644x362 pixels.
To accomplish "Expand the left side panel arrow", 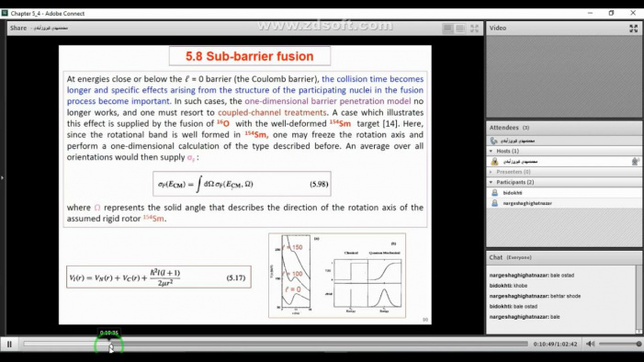I will (3, 178).
